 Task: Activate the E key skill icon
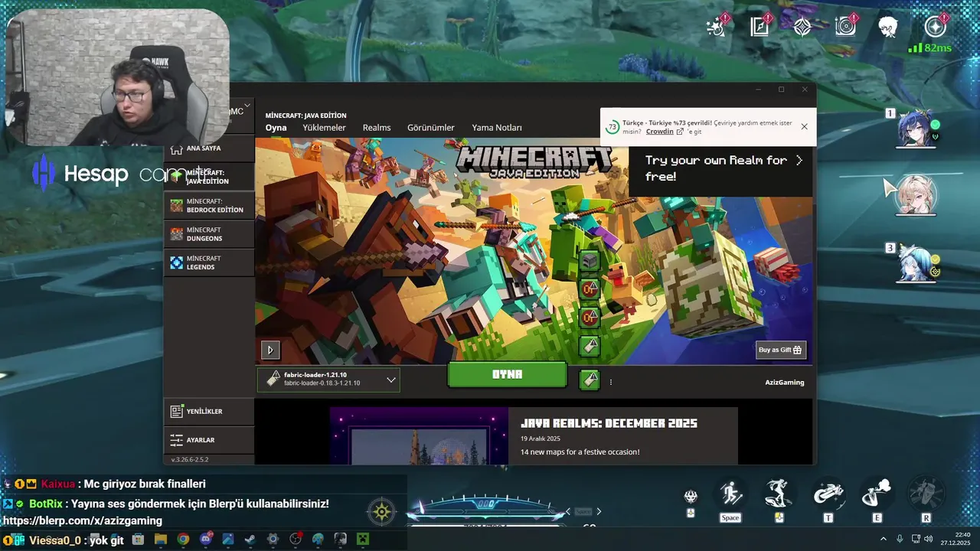pos(877,495)
